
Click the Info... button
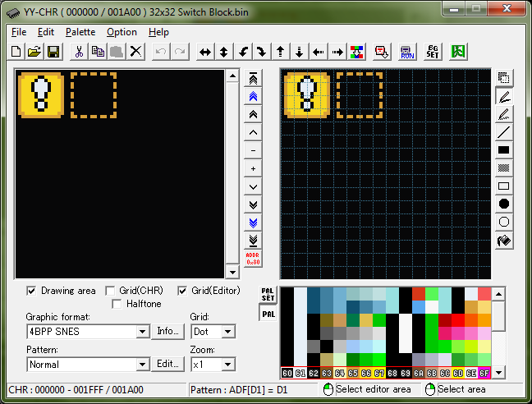coord(167,331)
